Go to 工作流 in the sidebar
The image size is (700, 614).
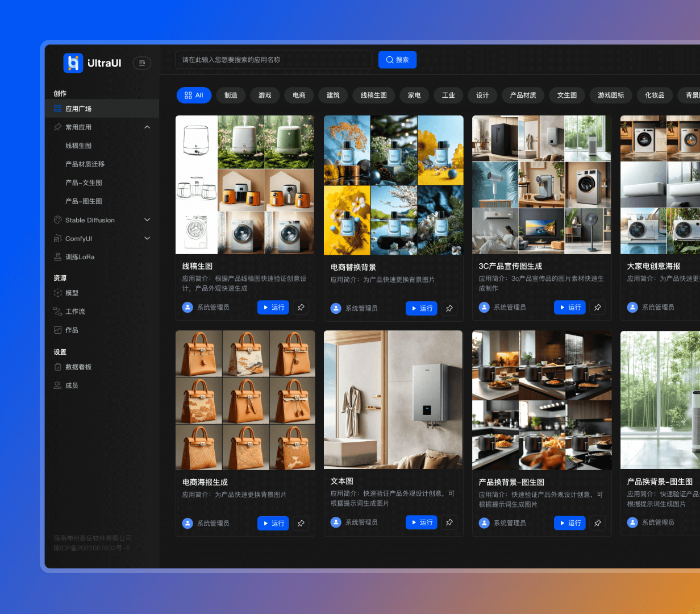(x=75, y=312)
